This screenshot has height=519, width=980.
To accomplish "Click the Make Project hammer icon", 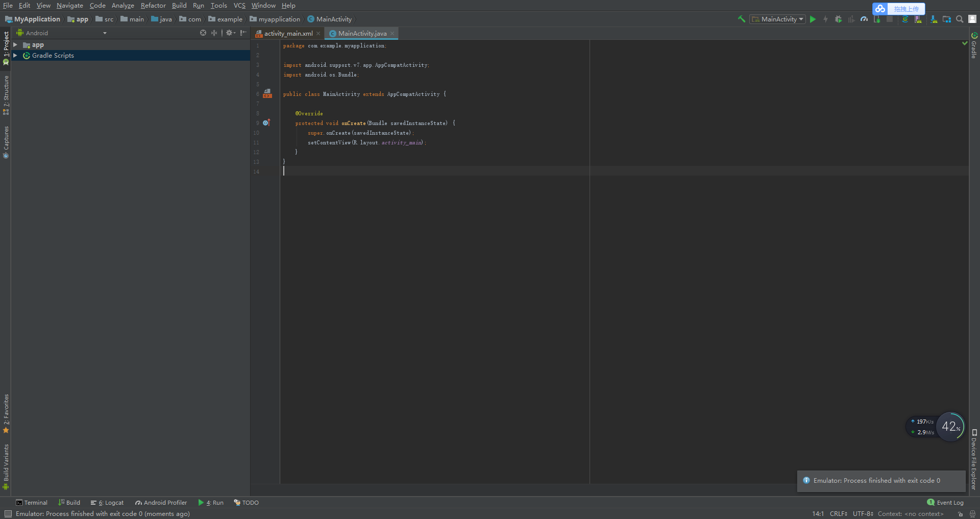I will (742, 19).
